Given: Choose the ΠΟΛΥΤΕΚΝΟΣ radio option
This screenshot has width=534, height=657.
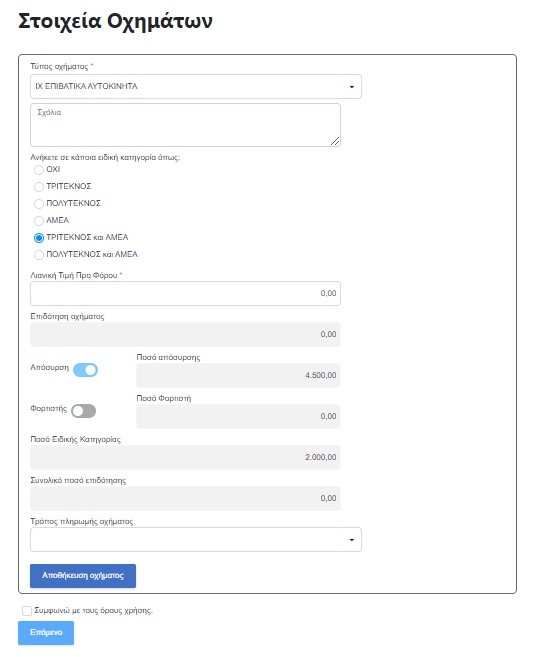Looking at the screenshot, I should pyautogui.click(x=39, y=204).
